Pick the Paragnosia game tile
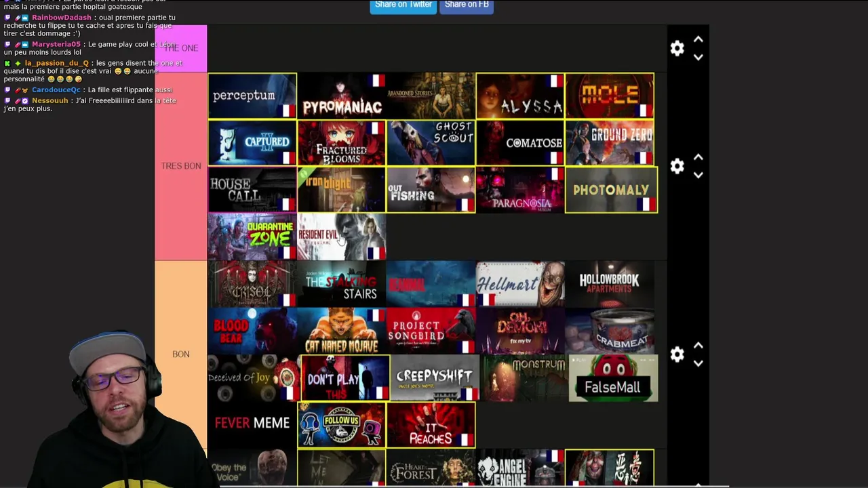Screen dimensions: 868x488 pyautogui.click(x=520, y=190)
